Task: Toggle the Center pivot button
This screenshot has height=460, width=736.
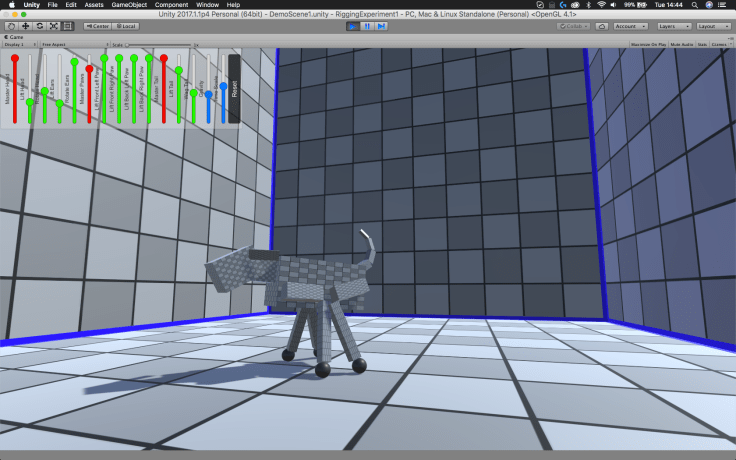Action: [97, 26]
